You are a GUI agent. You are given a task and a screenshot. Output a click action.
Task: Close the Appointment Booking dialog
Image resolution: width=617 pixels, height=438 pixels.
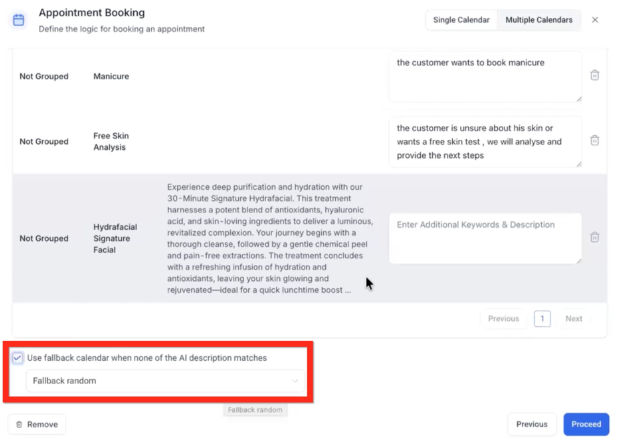click(595, 19)
